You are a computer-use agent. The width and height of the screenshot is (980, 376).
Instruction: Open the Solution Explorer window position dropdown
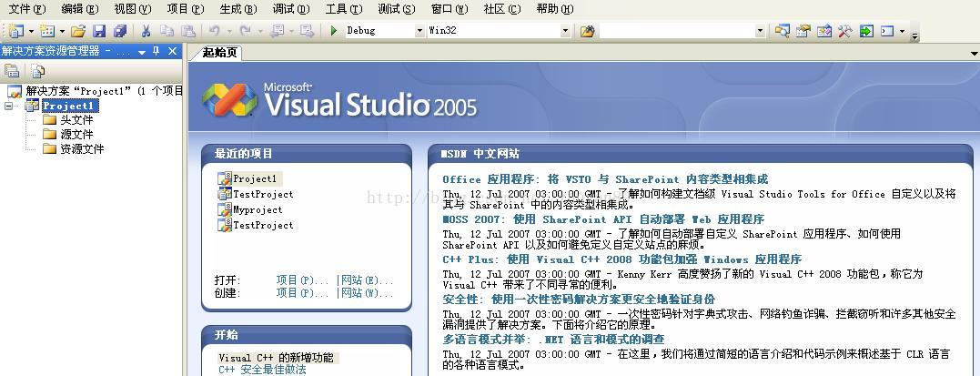[x=142, y=52]
